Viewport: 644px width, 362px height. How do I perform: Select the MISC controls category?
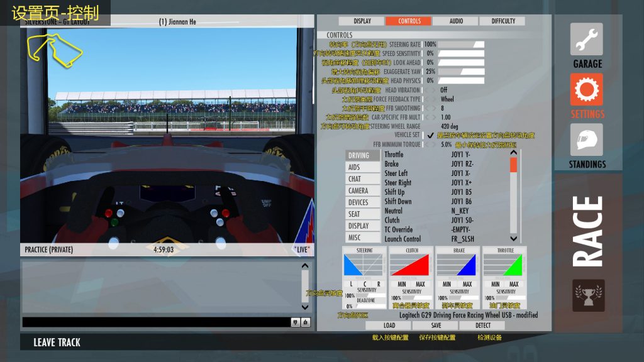tap(363, 237)
